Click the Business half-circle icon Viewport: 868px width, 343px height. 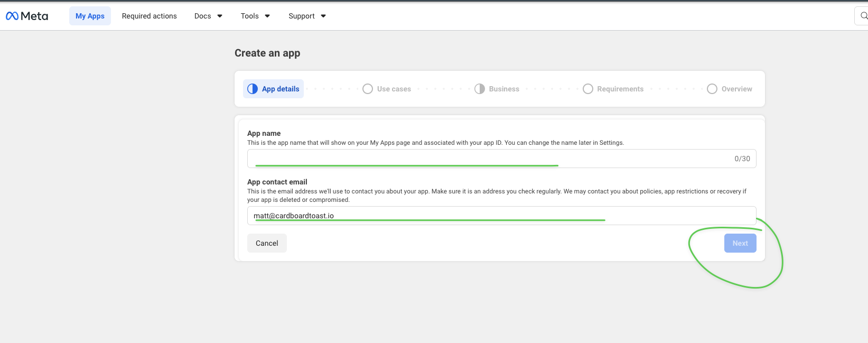pos(480,89)
